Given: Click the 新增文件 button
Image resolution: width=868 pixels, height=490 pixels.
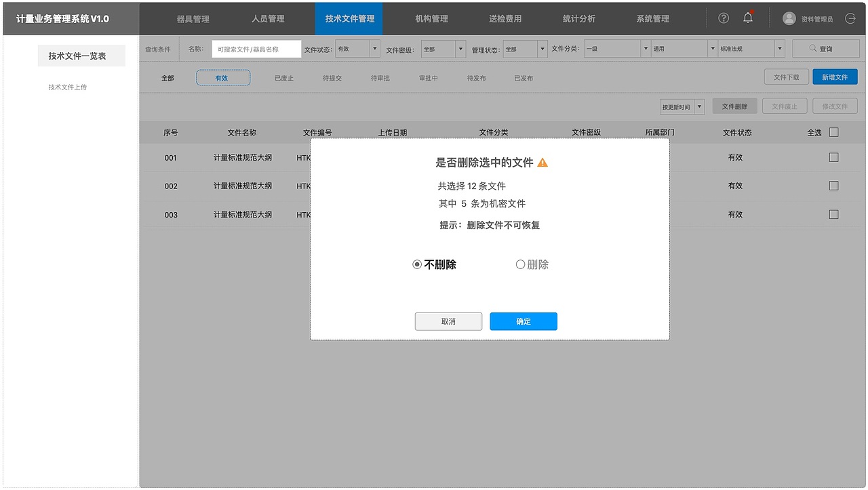Looking at the screenshot, I should click(835, 77).
